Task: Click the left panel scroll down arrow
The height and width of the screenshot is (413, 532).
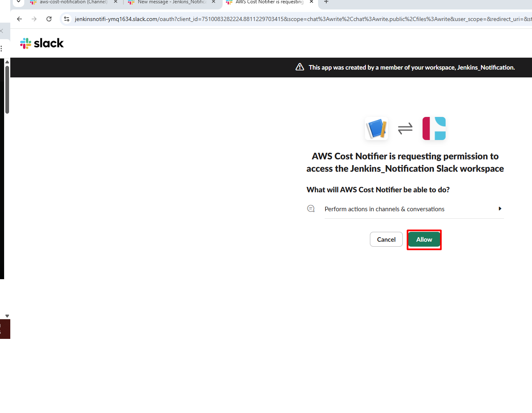Action: coord(7,316)
